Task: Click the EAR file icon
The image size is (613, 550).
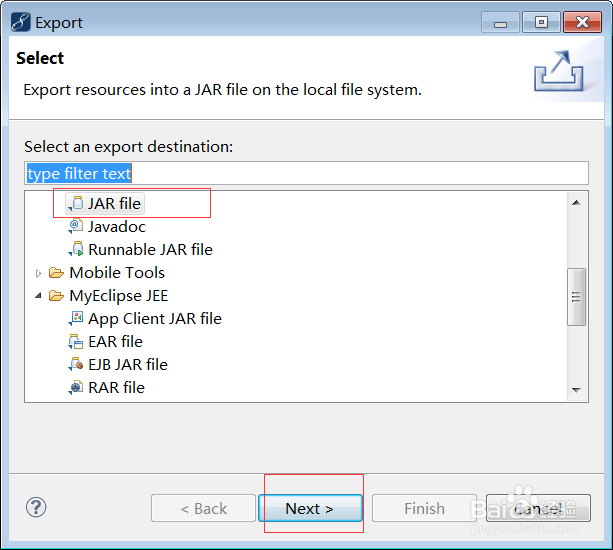Action: click(76, 342)
